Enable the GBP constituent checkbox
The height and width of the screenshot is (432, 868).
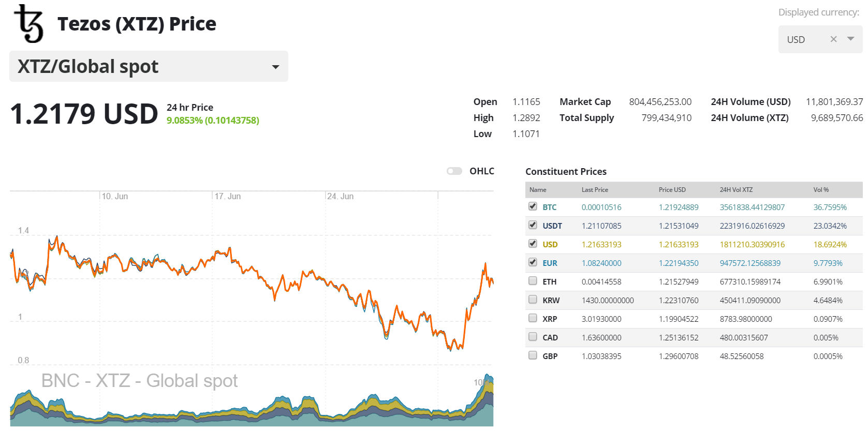533,355
